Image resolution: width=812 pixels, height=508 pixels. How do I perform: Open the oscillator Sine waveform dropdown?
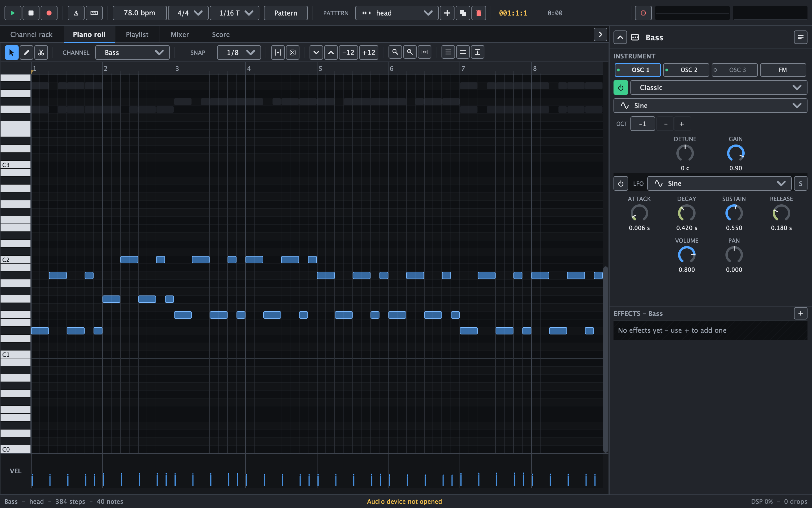coord(710,106)
